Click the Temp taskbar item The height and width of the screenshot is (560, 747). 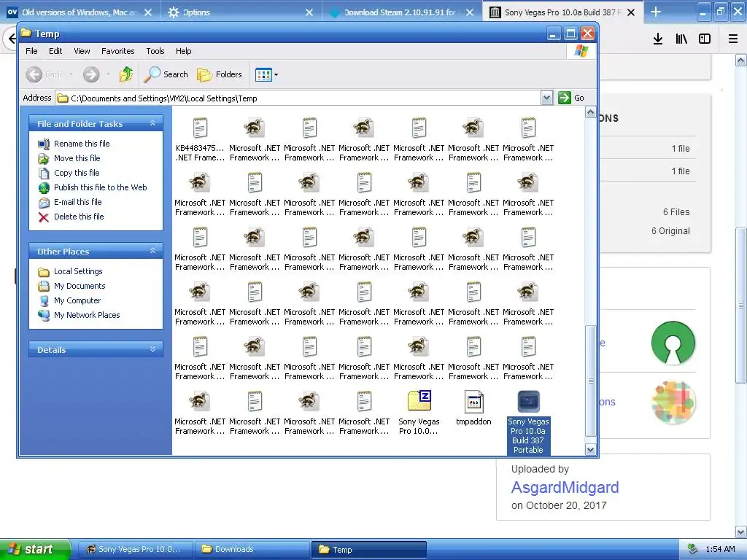coord(368,550)
